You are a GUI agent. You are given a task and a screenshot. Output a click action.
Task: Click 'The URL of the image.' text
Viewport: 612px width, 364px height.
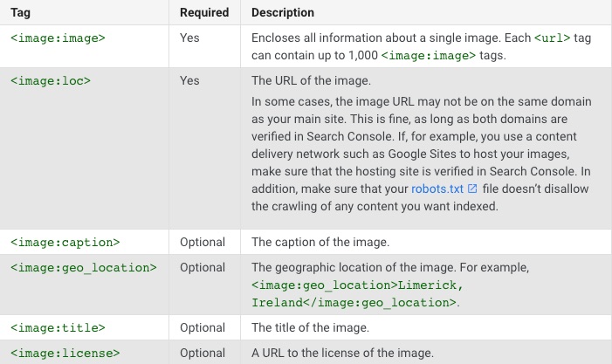[311, 81]
